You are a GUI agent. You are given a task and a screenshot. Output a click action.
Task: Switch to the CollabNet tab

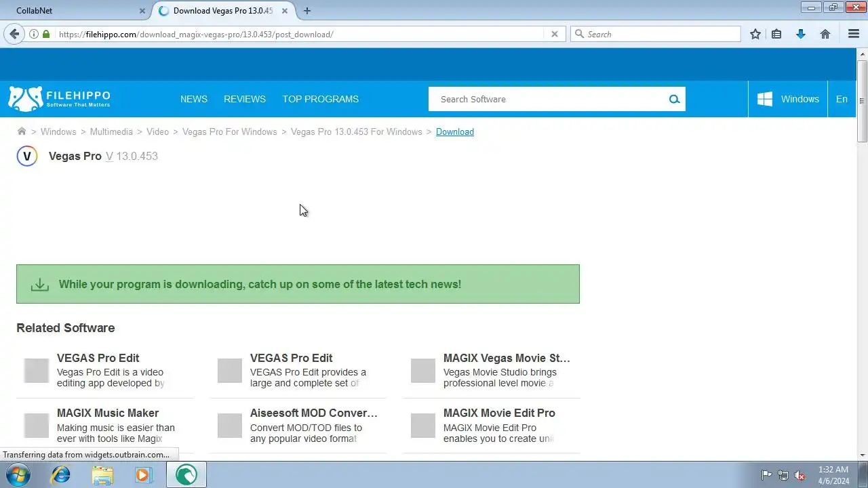pos(76,11)
